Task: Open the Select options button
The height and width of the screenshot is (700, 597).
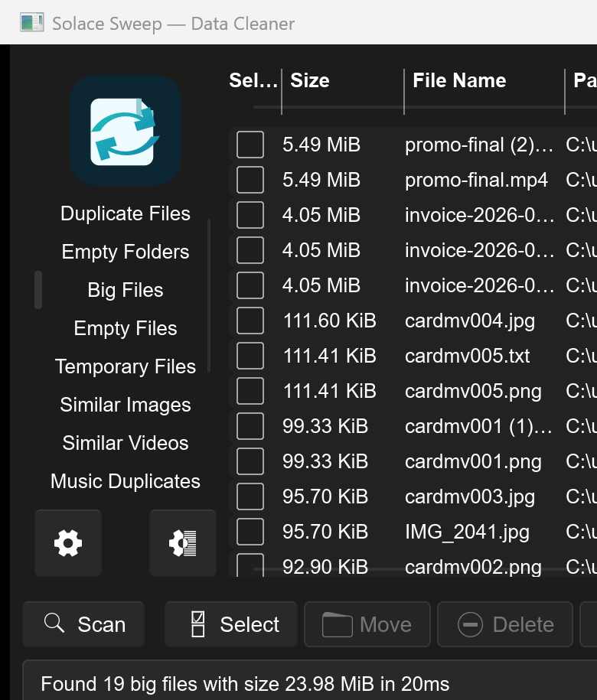Action: click(231, 624)
